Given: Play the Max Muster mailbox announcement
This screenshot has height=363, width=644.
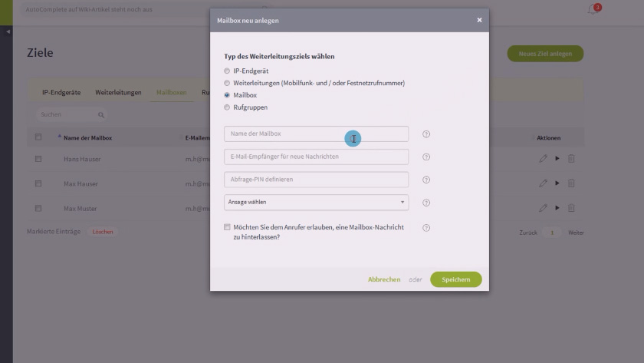Looking at the screenshot, I should tap(557, 208).
